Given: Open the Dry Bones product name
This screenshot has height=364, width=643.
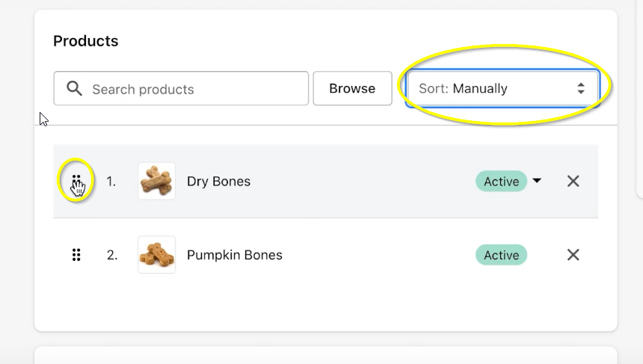Looking at the screenshot, I should (218, 181).
